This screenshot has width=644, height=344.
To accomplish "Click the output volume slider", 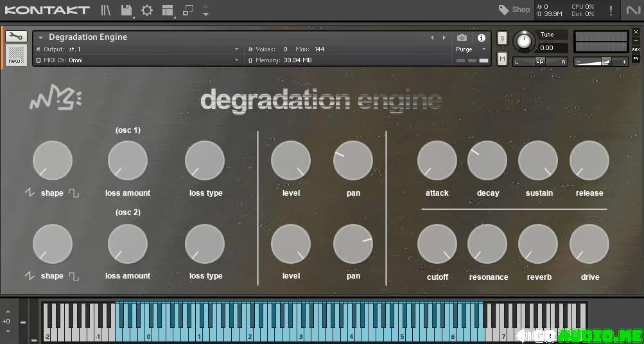I will [x=601, y=62].
